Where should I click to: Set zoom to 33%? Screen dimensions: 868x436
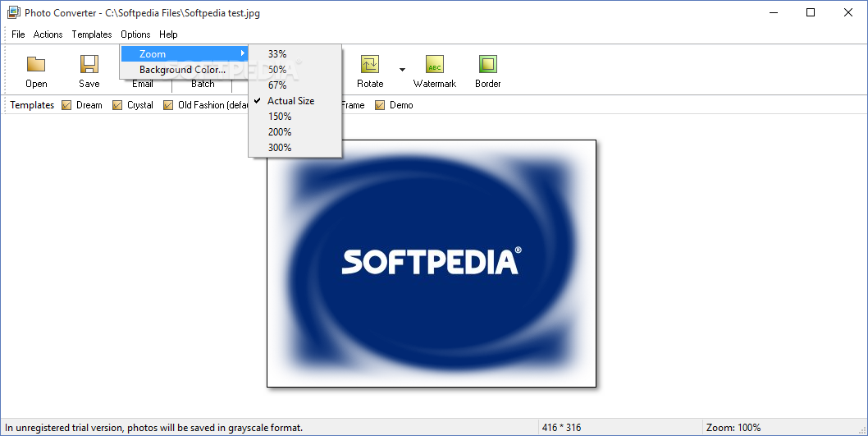click(295, 53)
